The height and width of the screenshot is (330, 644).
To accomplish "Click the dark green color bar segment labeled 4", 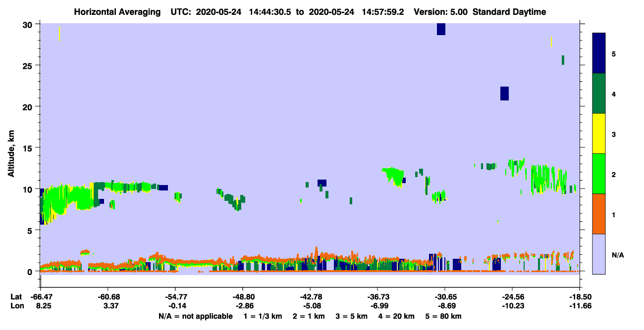I will 599,94.
